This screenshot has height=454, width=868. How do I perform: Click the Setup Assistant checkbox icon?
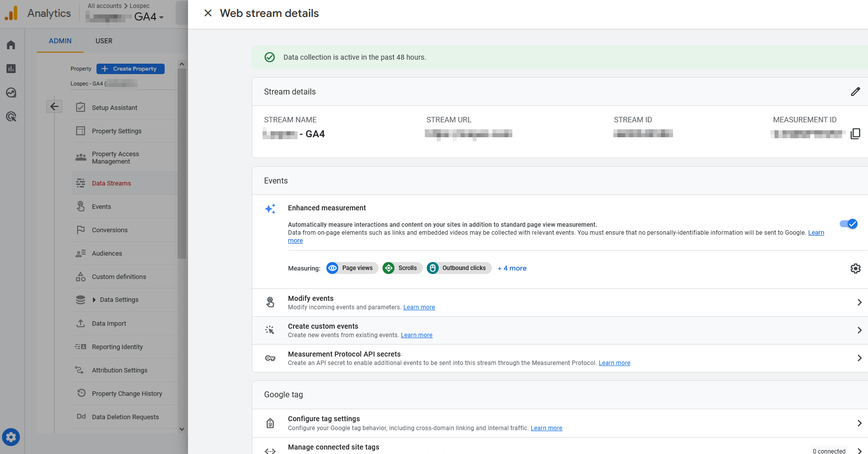pos(81,107)
